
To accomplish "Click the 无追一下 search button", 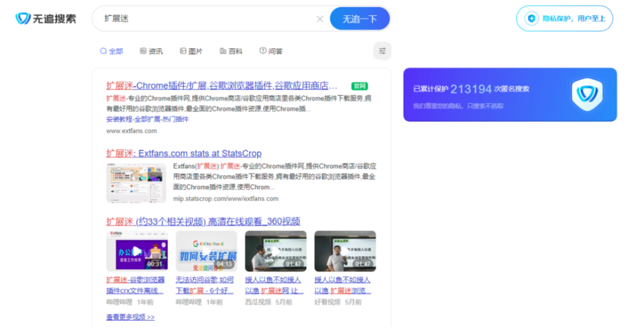I will pyautogui.click(x=360, y=19).
